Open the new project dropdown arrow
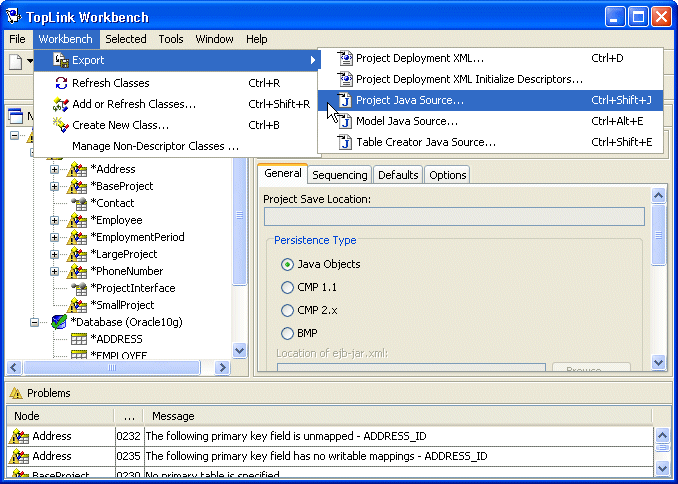 [30, 61]
